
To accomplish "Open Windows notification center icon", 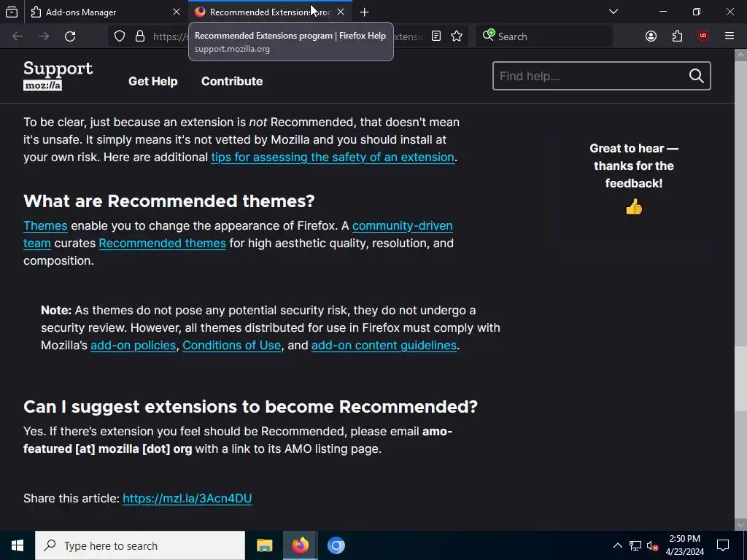I will point(723,545).
